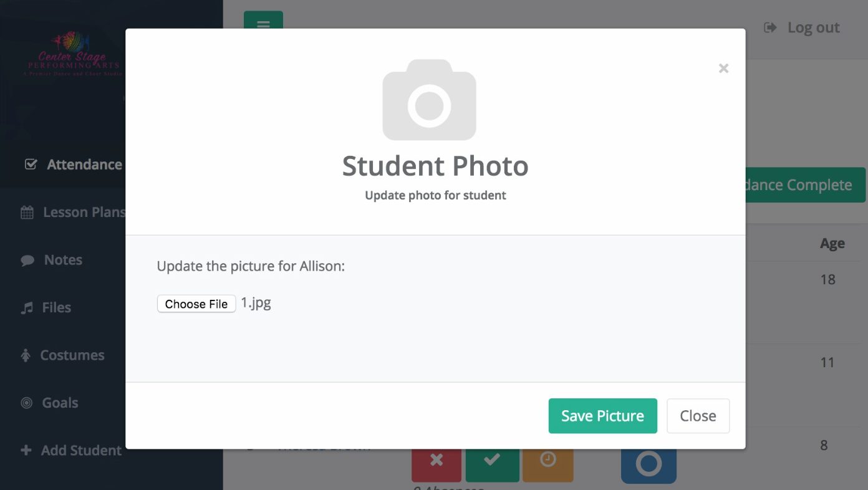The height and width of the screenshot is (490, 868).
Task: Click the Choose File button
Action: [x=196, y=304]
